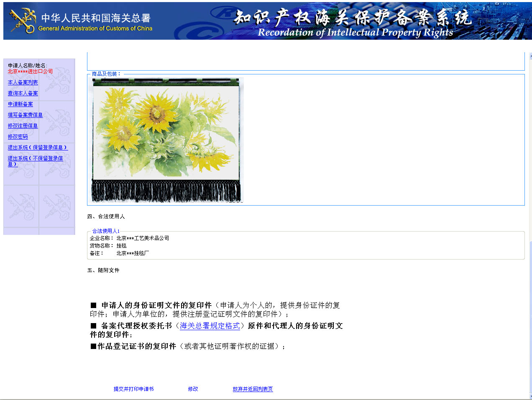Click the vertical scrollbar thumb
The height and width of the screenshot is (400, 532).
tap(530, 316)
